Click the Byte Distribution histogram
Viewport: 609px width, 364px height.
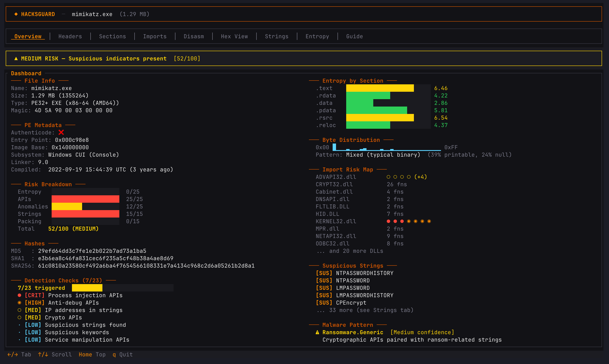387,147
